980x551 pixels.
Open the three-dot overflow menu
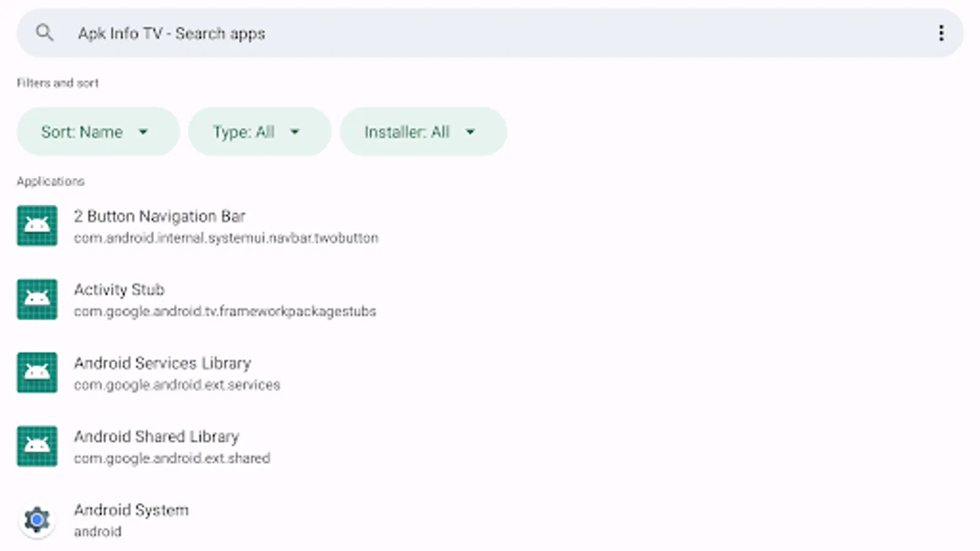point(941,33)
